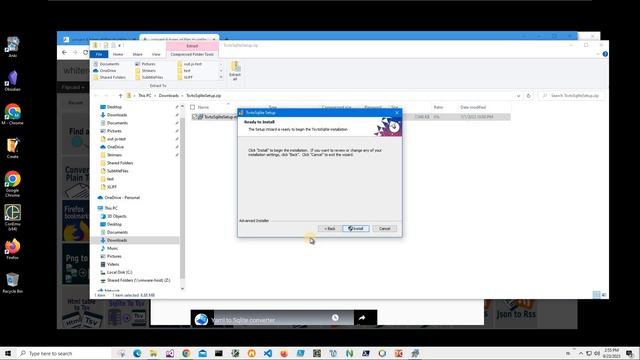Select Local Disk (C:) in the navigation pane

tap(116, 272)
